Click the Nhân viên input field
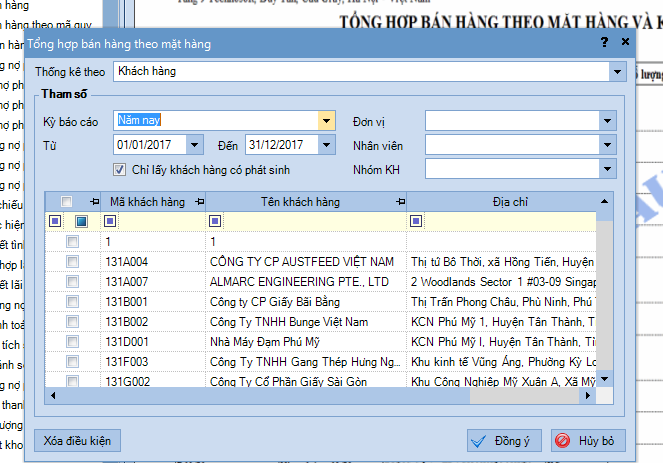Viewport: 663px width, 463px height. click(512, 145)
